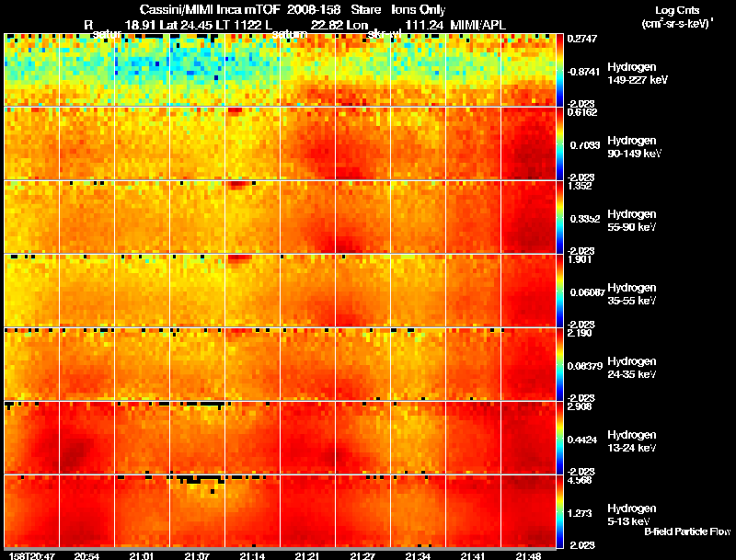The image size is (736, 560).
Task: Click the 'Cassini/MIMI Inca mTOF' title text
Action: pos(211,10)
